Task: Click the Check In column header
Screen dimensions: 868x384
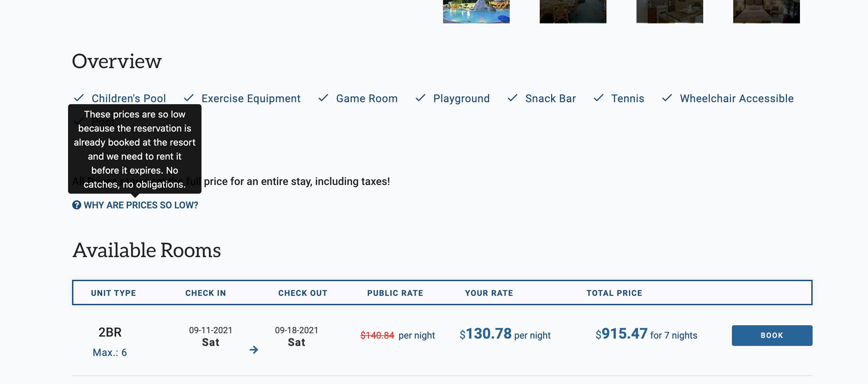Action: 205,293
